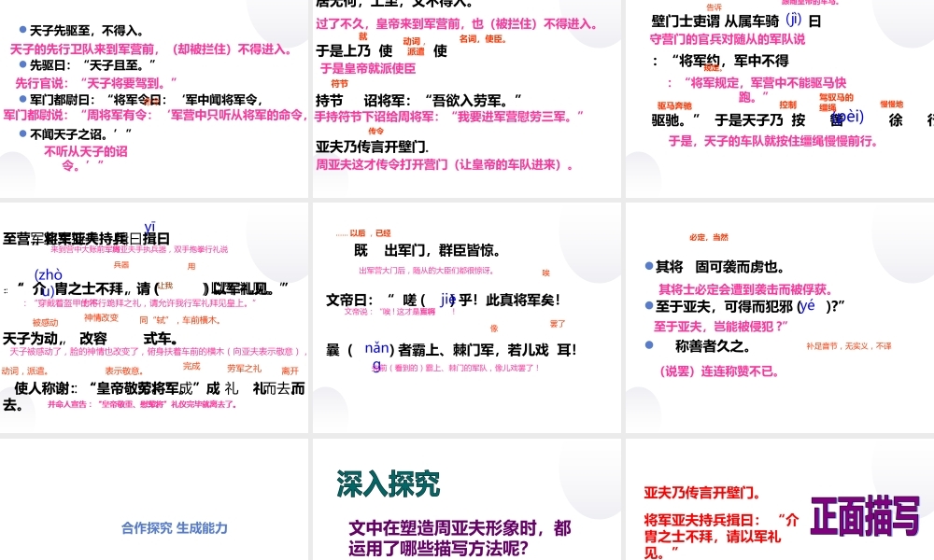Open the 深入探究 question slide
934x560 pixels.
pyautogui.click(x=466, y=500)
